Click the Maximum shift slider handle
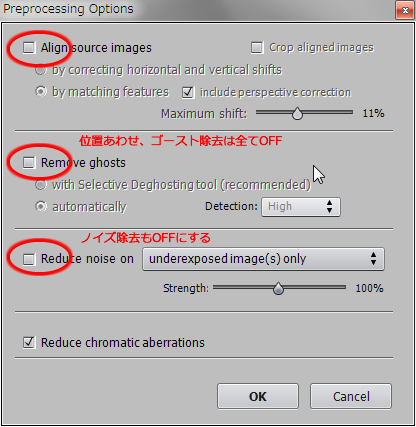The image size is (416, 427). click(297, 114)
